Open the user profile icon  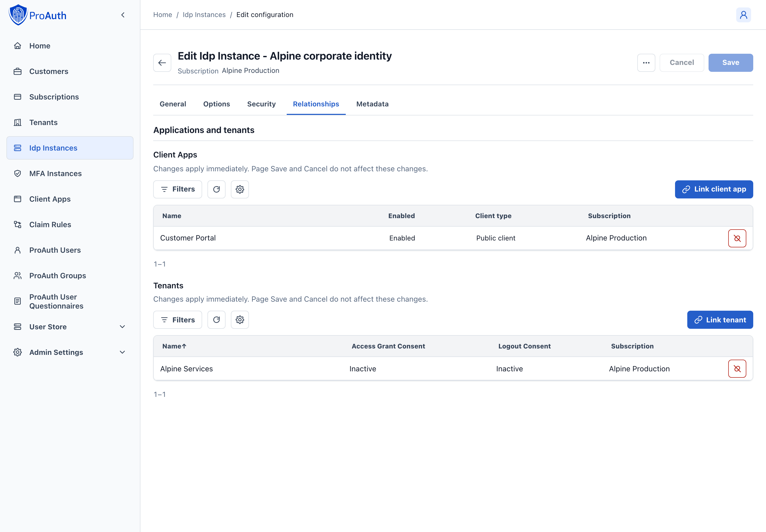pyautogui.click(x=743, y=15)
